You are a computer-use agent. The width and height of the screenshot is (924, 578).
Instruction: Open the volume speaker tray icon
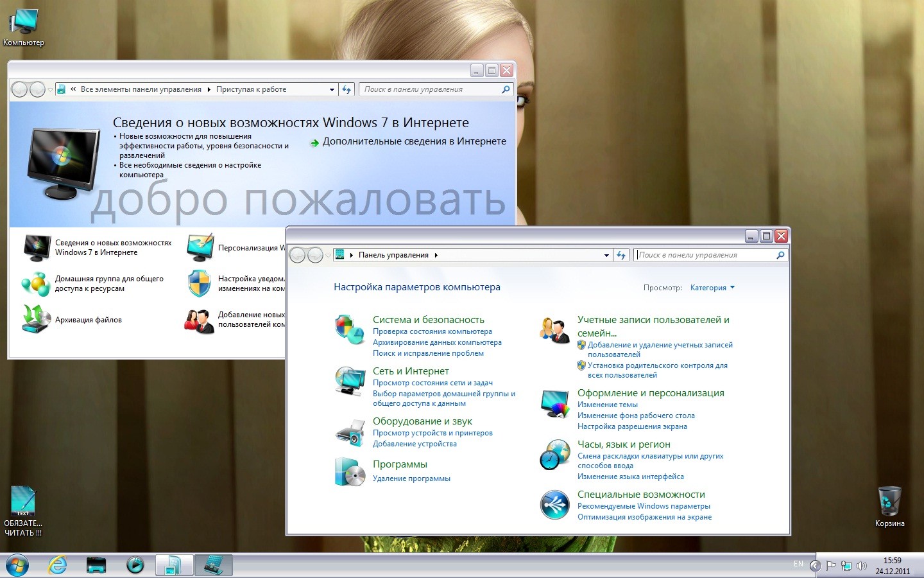862,566
